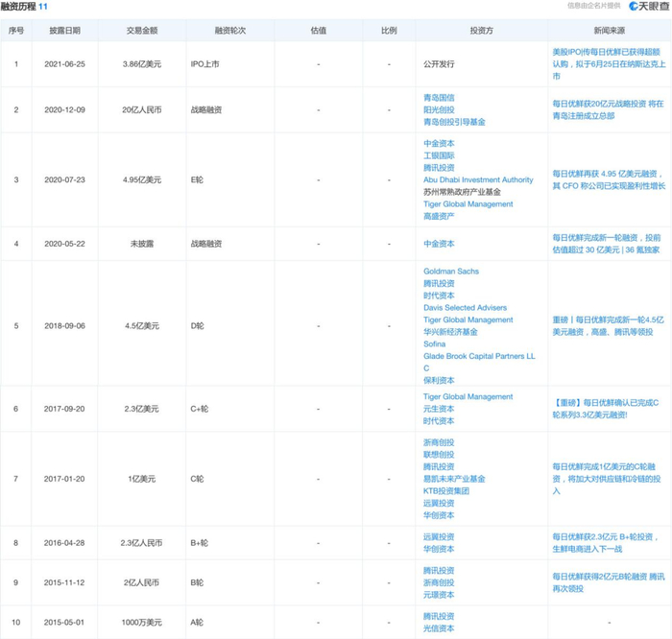Viewport: 672px width, 639px height.
Task: Open news link 每日优鲜获得2亿元B轮融资 腾讯再次领投
Action: [x=609, y=582]
